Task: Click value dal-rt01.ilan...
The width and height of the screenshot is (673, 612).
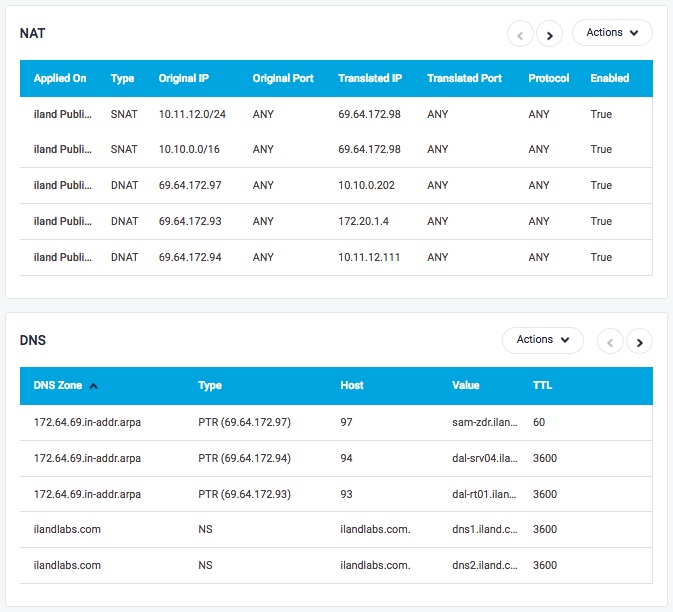Action: click(x=484, y=494)
